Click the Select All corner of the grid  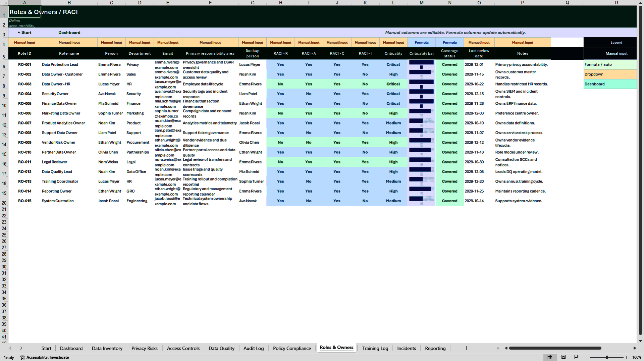(4, 3)
